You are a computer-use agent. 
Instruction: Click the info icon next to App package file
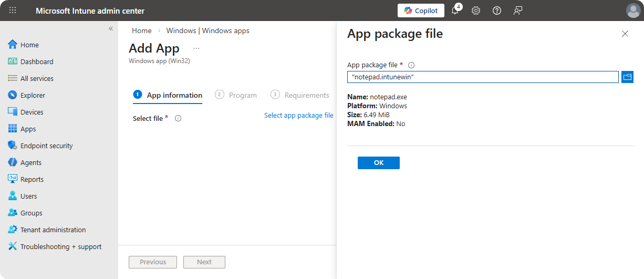click(411, 65)
